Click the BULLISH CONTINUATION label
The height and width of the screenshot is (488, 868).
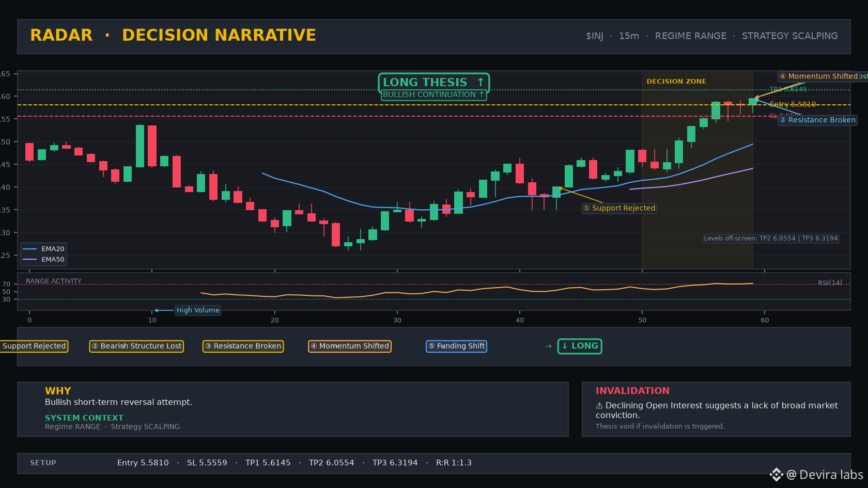[433, 95]
